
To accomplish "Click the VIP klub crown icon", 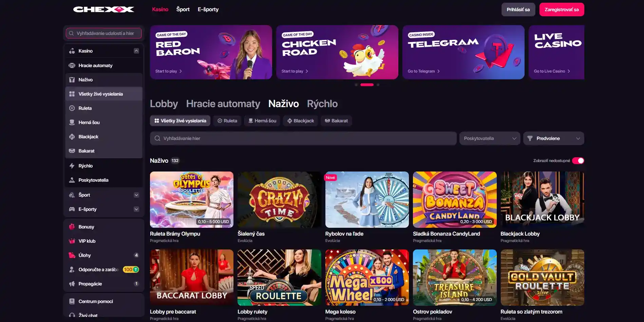I will [x=72, y=241].
